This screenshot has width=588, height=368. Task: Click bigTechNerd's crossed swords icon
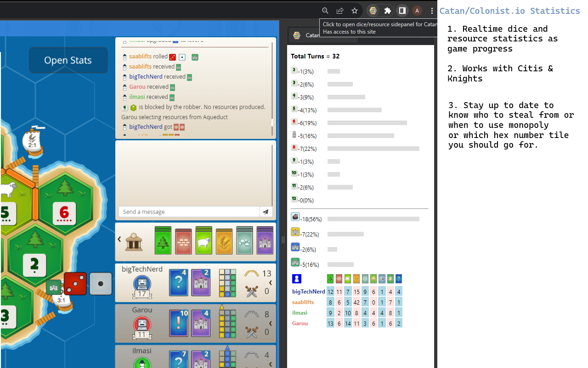click(251, 291)
